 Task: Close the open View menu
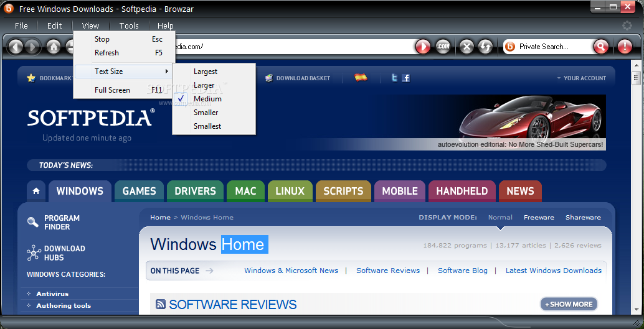(x=90, y=26)
